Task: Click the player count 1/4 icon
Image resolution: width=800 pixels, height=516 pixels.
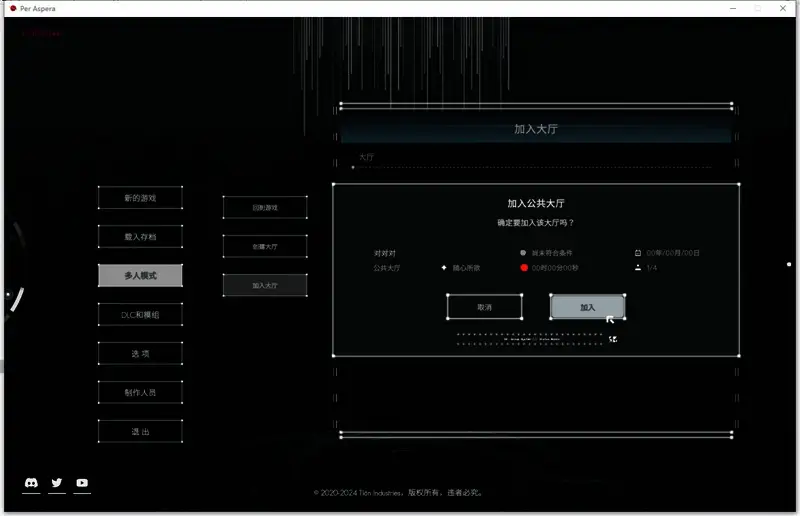Action: pos(638,268)
